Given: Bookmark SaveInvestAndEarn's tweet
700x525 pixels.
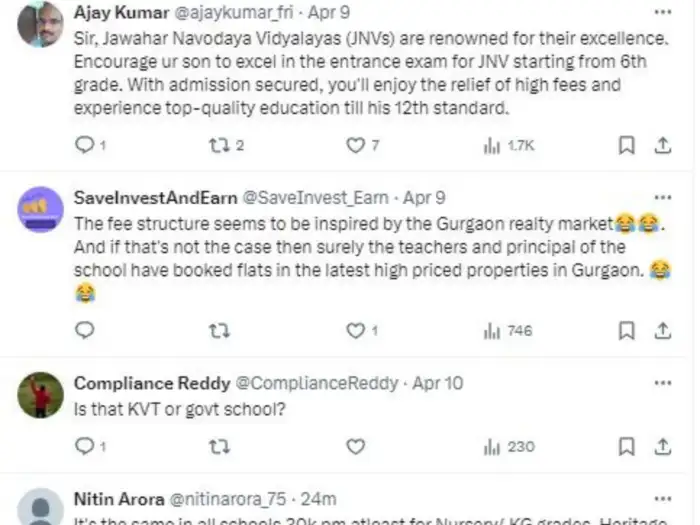Looking at the screenshot, I should pos(626,330).
